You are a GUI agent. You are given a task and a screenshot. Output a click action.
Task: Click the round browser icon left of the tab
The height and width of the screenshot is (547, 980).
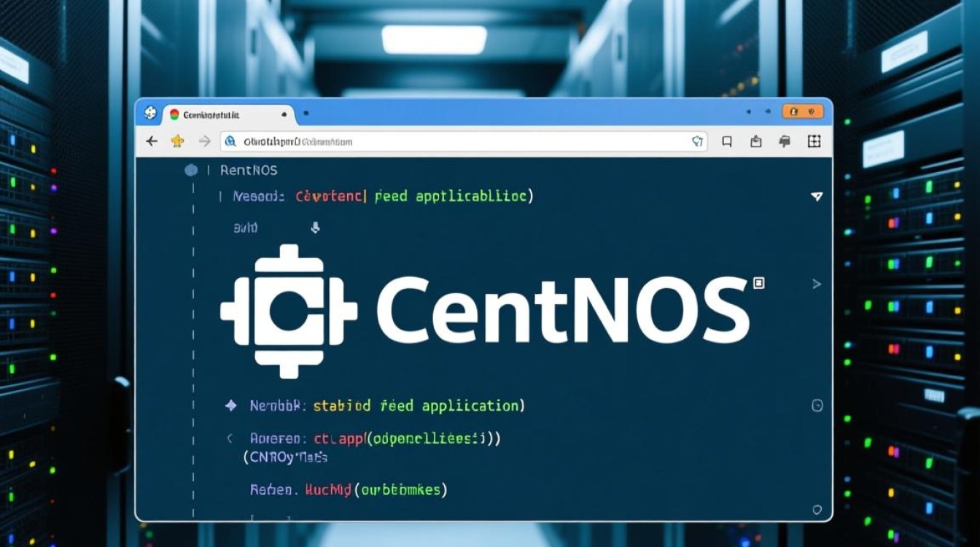150,114
